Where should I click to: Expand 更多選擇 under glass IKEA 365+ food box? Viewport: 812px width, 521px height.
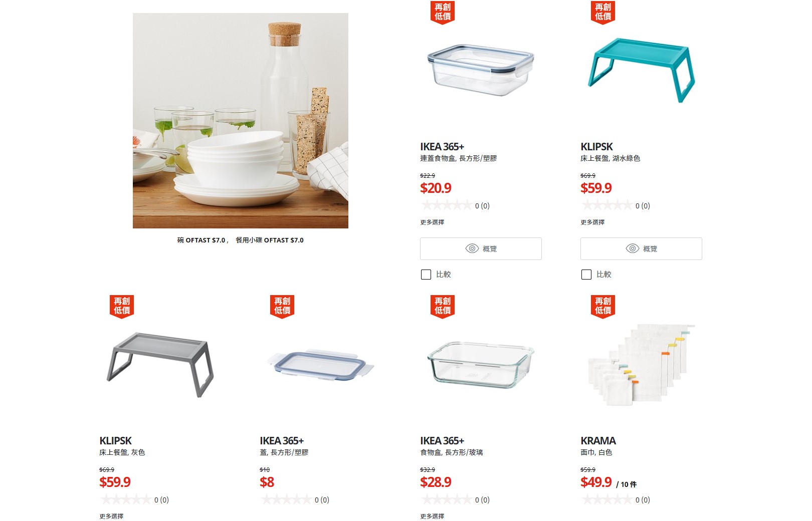pyautogui.click(x=432, y=516)
